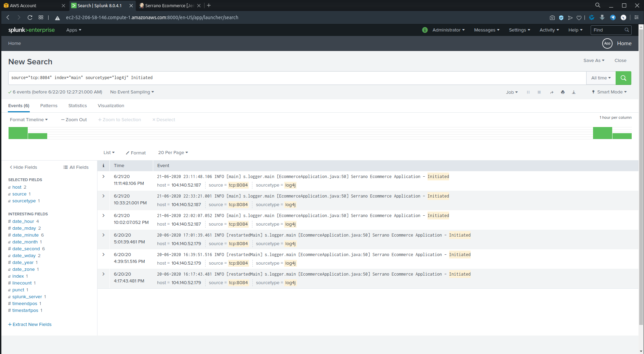Image resolution: width=644 pixels, height=354 pixels.
Task: Click the browser tab search magnifier
Action: point(598,5)
